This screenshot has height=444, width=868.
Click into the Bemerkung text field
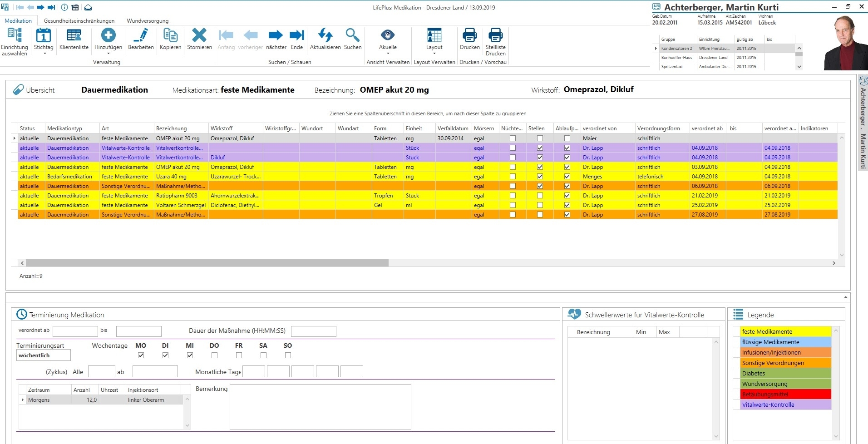[320, 407]
